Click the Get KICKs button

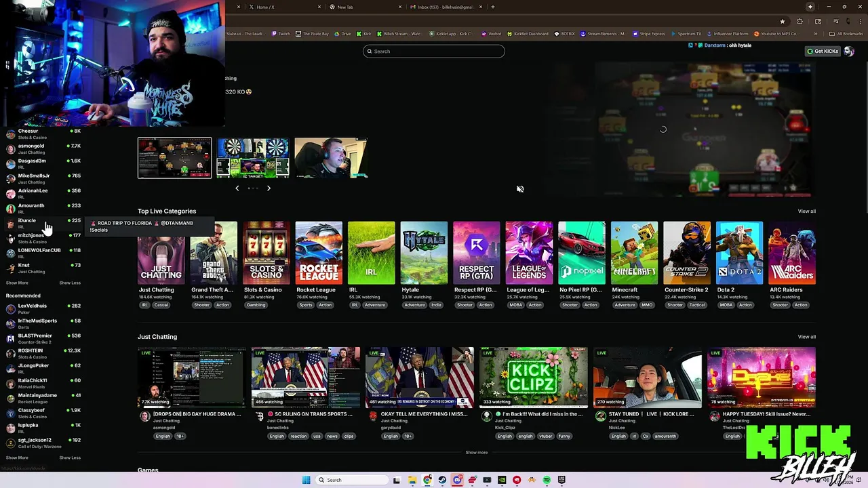click(x=822, y=52)
